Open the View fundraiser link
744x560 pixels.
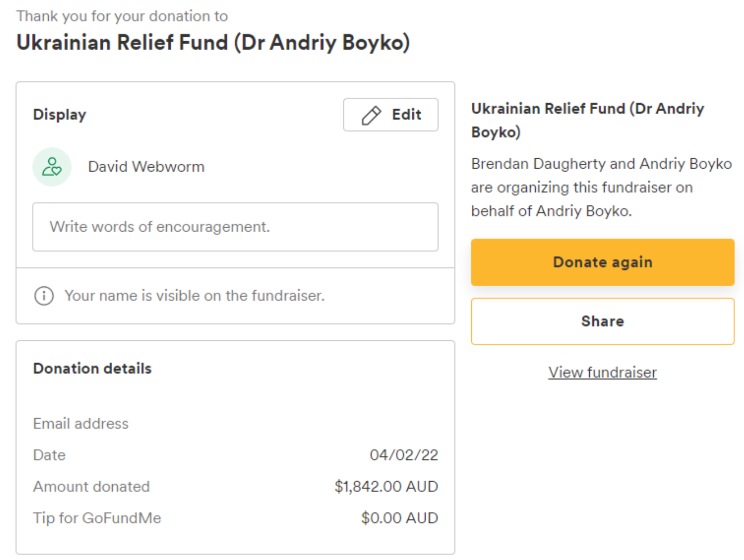(x=602, y=372)
